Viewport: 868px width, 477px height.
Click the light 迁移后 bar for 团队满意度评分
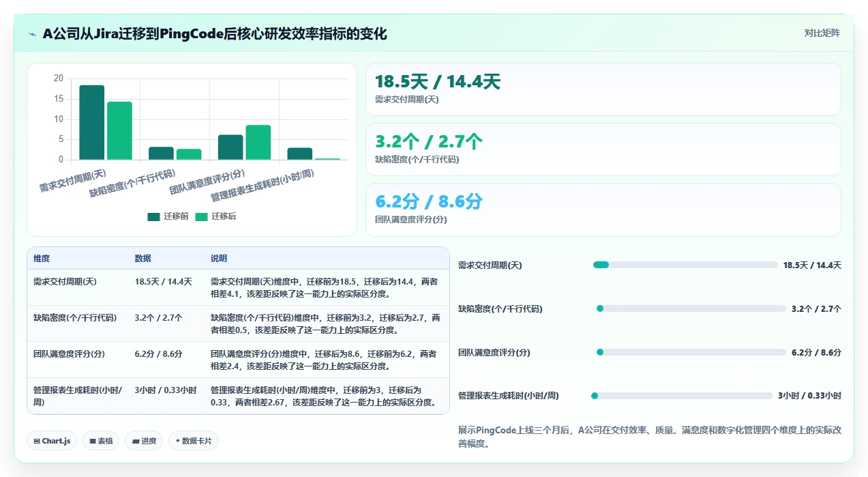[258, 143]
